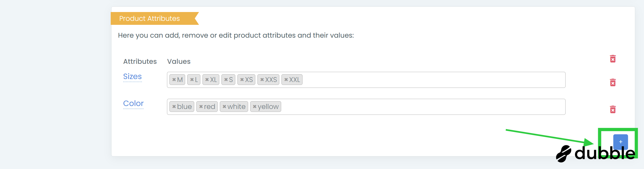The height and width of the screenshot is (169, 644).
Task: Open the Color attribute link
Action: point(133,103)
